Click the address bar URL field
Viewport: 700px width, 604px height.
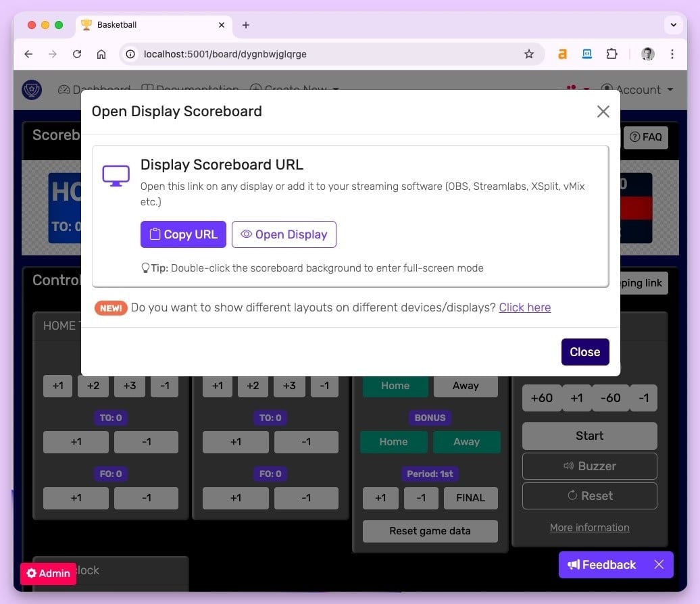pyautogui.click(x=324, y=54)
